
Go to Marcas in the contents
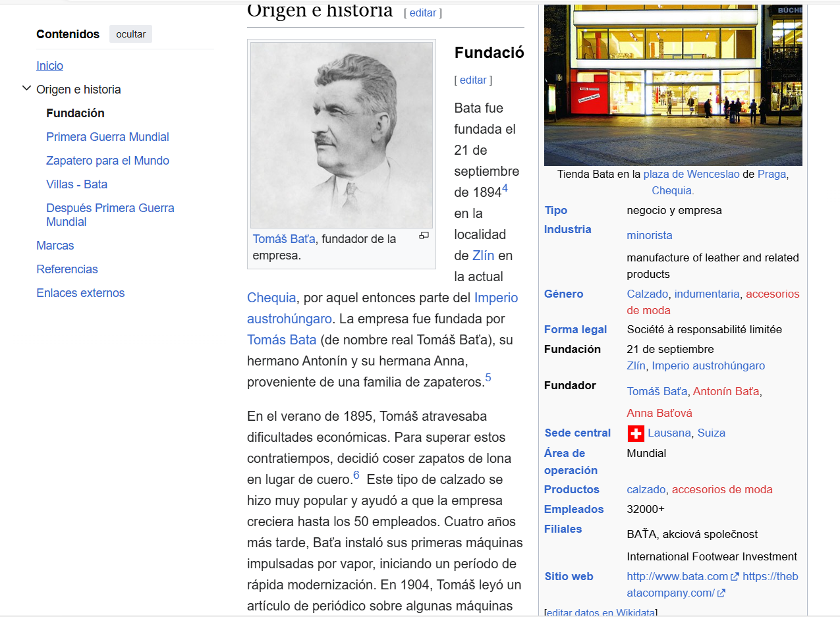pyautogui.click(x=55, y=246)
